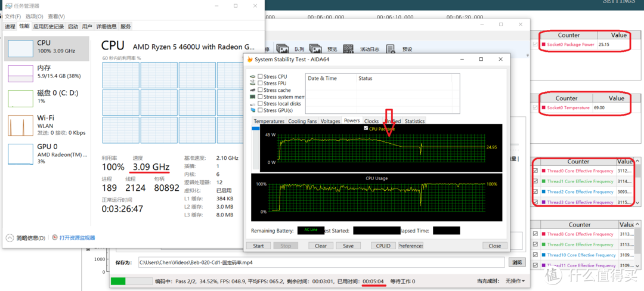Image resolution: width=644 pixels, height=291 pixels.
Task: Uncheck the Thread0 Core Effective Frequency checkbox
Action: 535,171
